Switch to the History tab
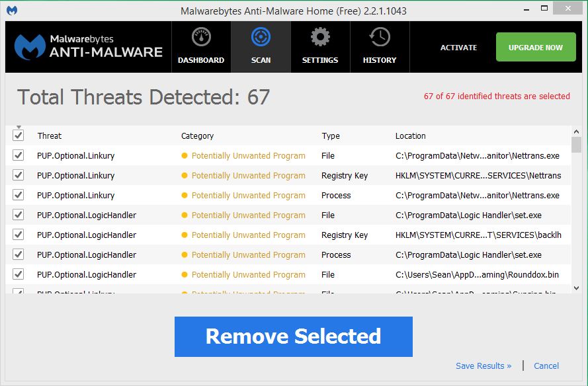The image size is (588, 386). [380, 47]
